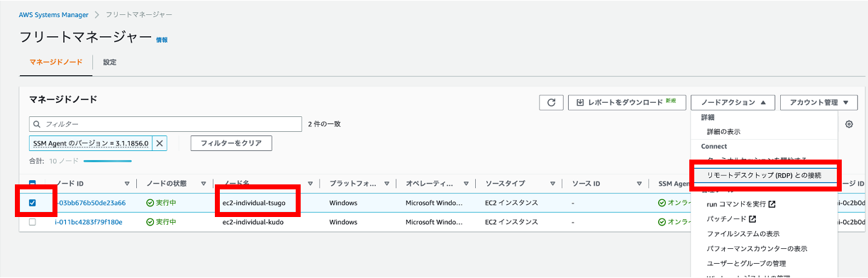Click the 2 件の一致 match count

coord(324,124)
